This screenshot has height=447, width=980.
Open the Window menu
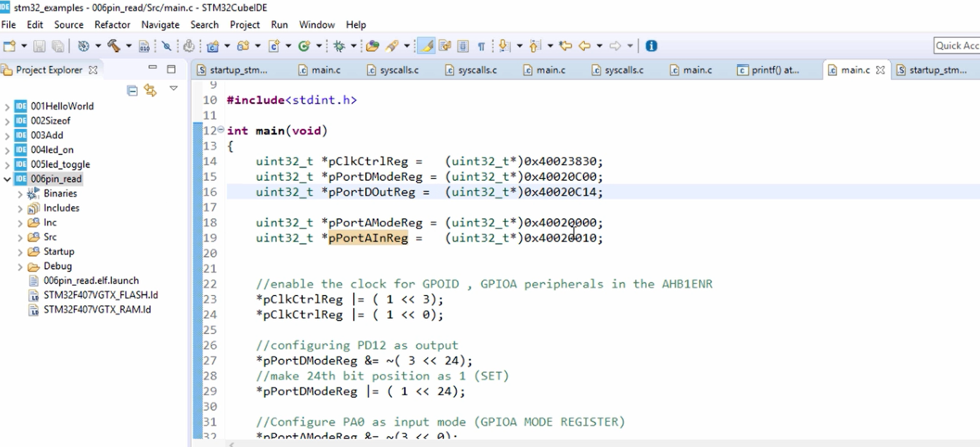point(317,25)
